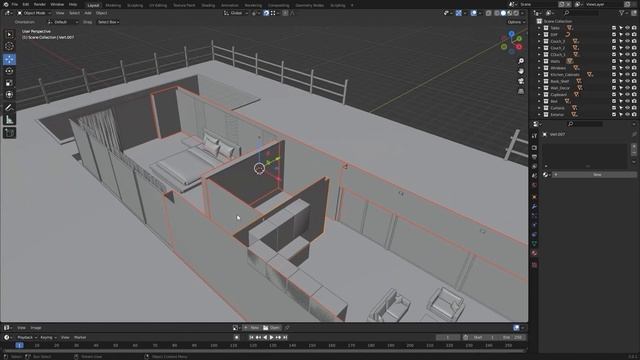Activate the Select Box tool icon
The width and height of the screenshot is (640, 360).
pyautogui.click(x=9, y=34)
